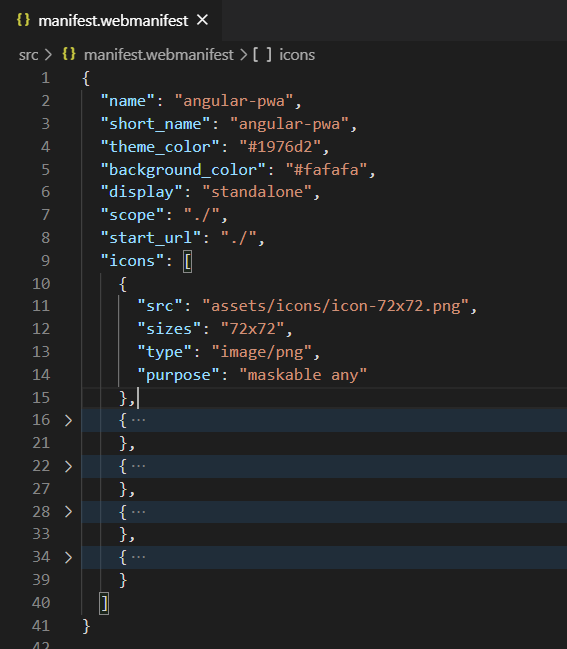Image resolution: width=567 pixels, height=649 pixels.
Task: Click the "angular-pwa" value on line 2
Action: point(234,101)
